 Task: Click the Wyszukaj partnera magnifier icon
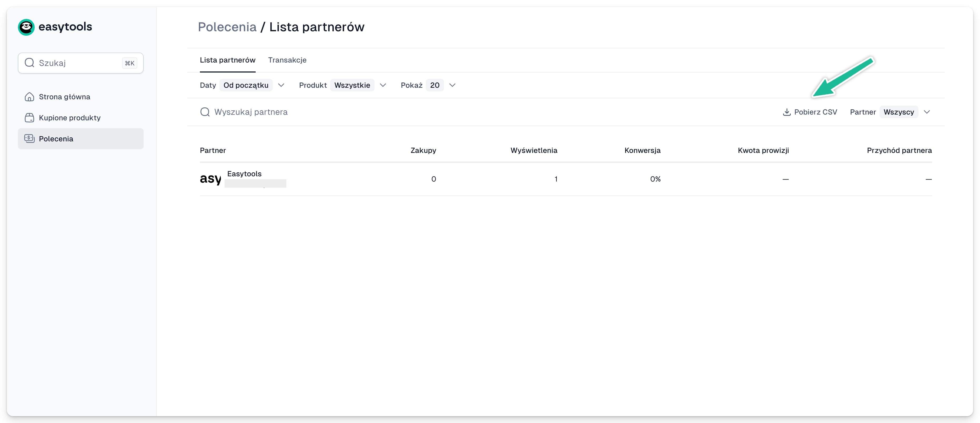pos(205,112)
